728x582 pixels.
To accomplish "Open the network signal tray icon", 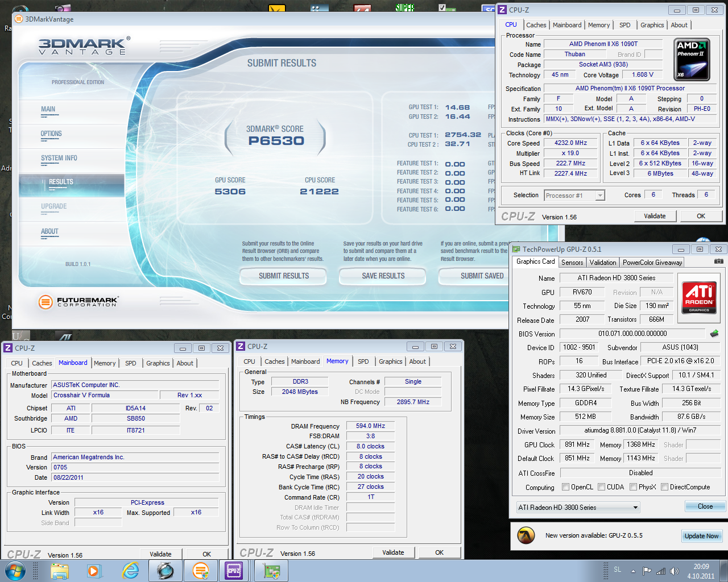I will pyautogui.click(x=661, y=571).
